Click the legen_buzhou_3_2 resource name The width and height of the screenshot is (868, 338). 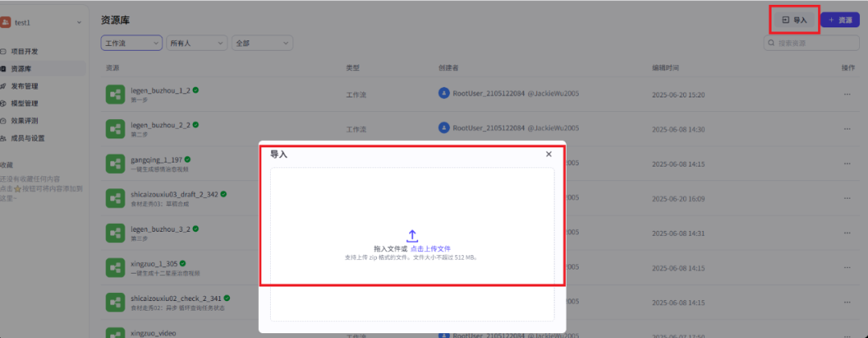161,229
